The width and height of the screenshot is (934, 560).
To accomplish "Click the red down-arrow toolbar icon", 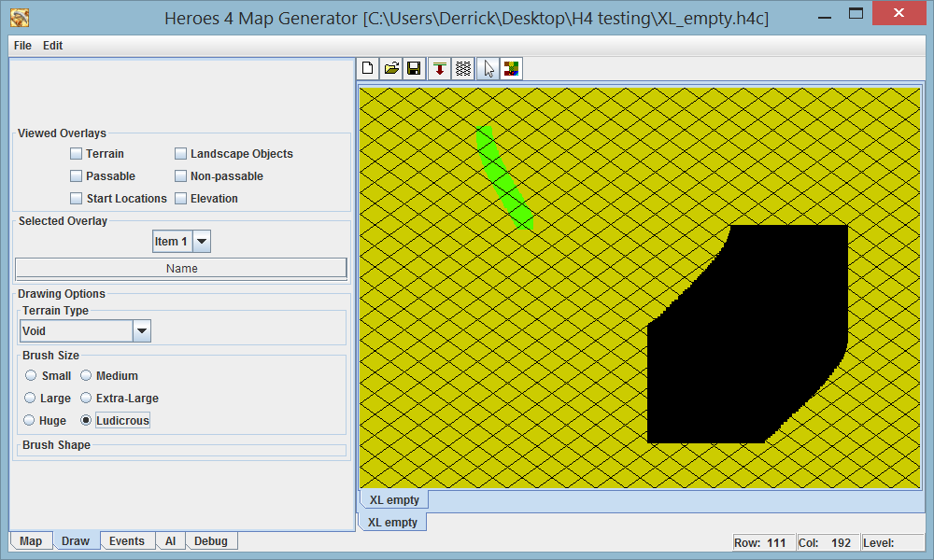I will coord(440,69).
